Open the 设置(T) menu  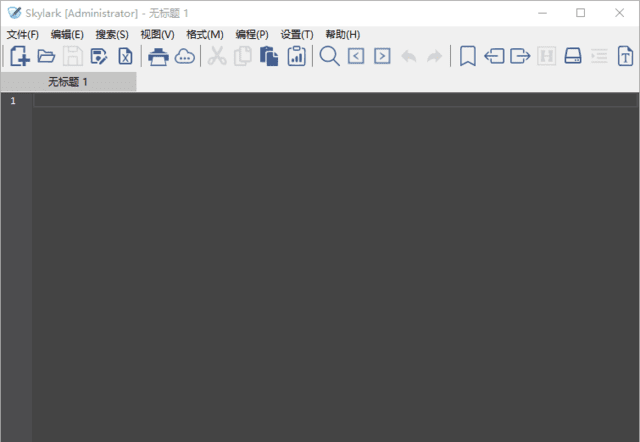[297, 35]
